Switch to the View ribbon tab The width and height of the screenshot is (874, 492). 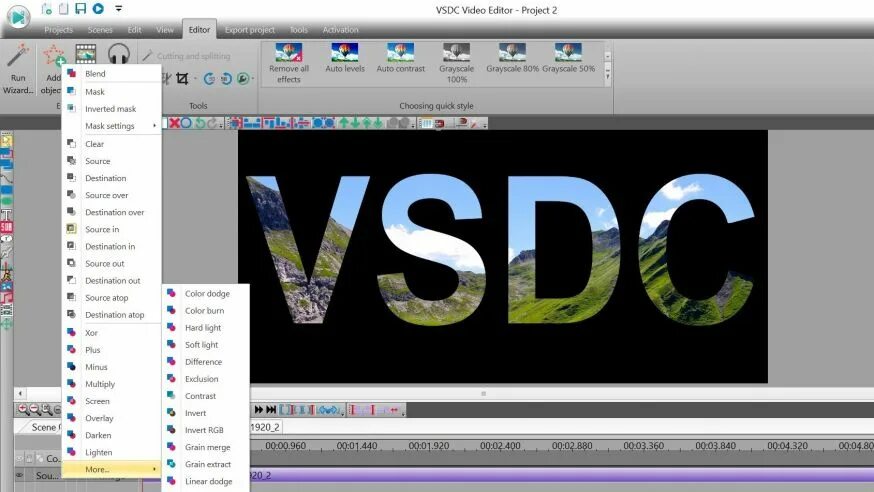(164, 30)
